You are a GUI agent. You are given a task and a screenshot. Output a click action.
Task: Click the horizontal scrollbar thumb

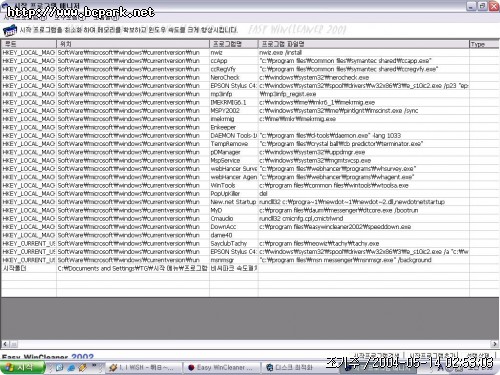(13, 344)
